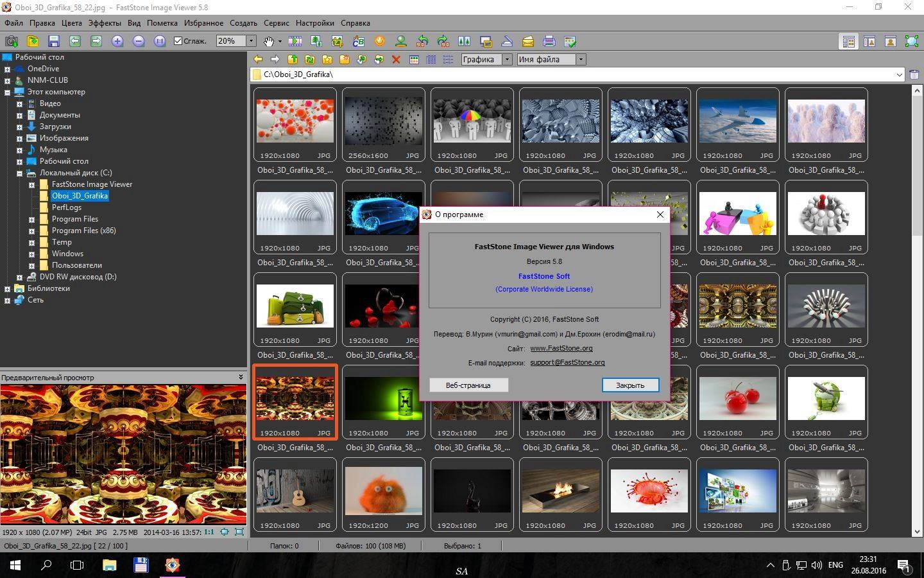The image size is (924, 578).
Task: Open the Windows Start button
Action: 15,565
